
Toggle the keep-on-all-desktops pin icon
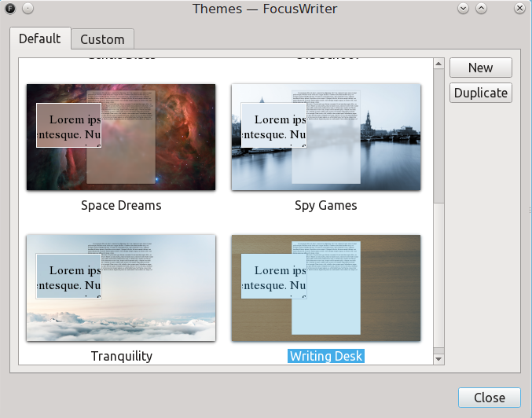pyautogui.click(x=28, y=9)
